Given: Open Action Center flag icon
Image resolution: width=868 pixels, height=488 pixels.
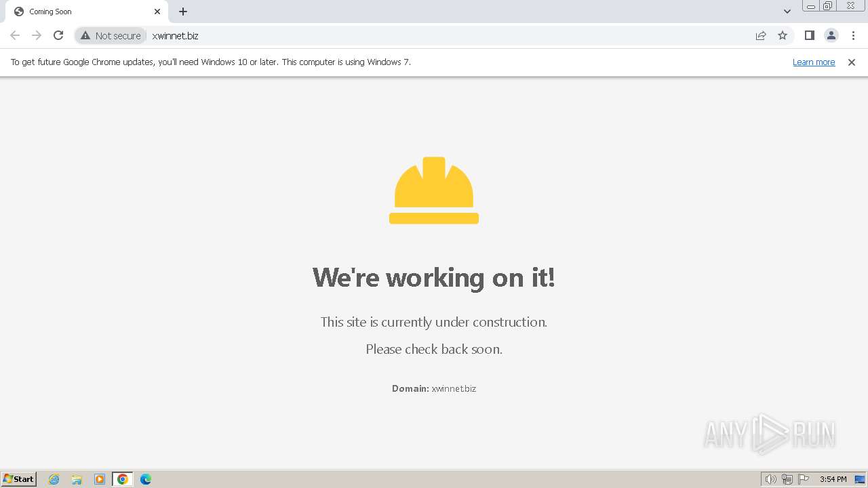Looking at the screenshot, I should (804, 479).
